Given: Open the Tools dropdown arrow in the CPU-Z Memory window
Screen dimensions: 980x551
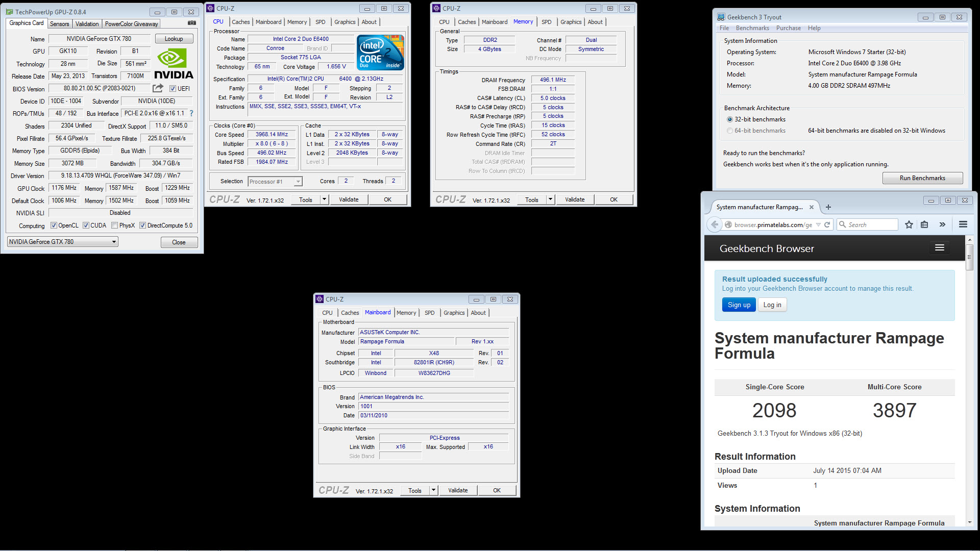Looking at the screenshot, I should pyautogui.click(x=550, y=199).
